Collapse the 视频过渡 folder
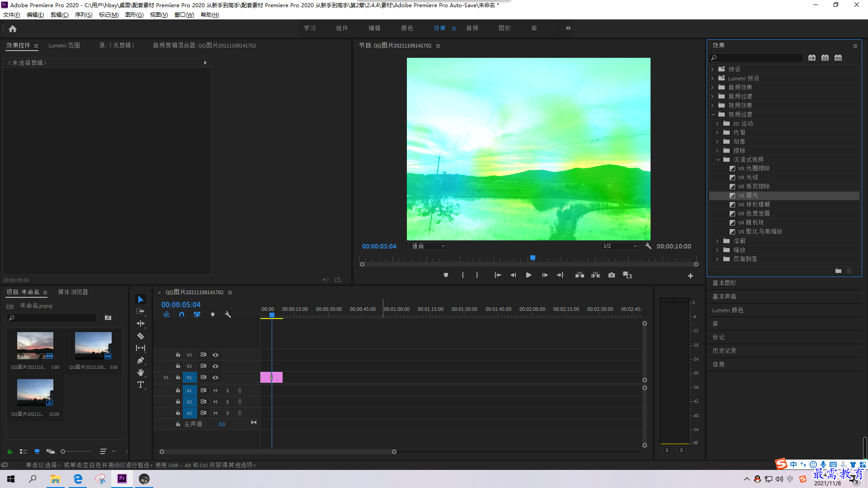 [713, 114]
